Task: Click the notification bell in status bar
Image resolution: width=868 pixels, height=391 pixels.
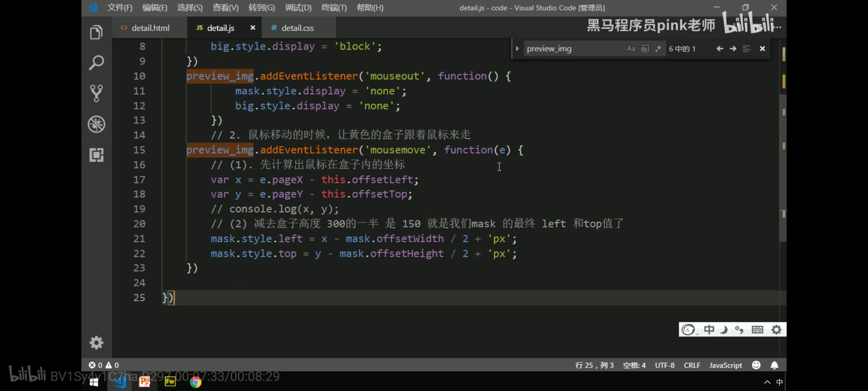Action: [x=774, y=365]
